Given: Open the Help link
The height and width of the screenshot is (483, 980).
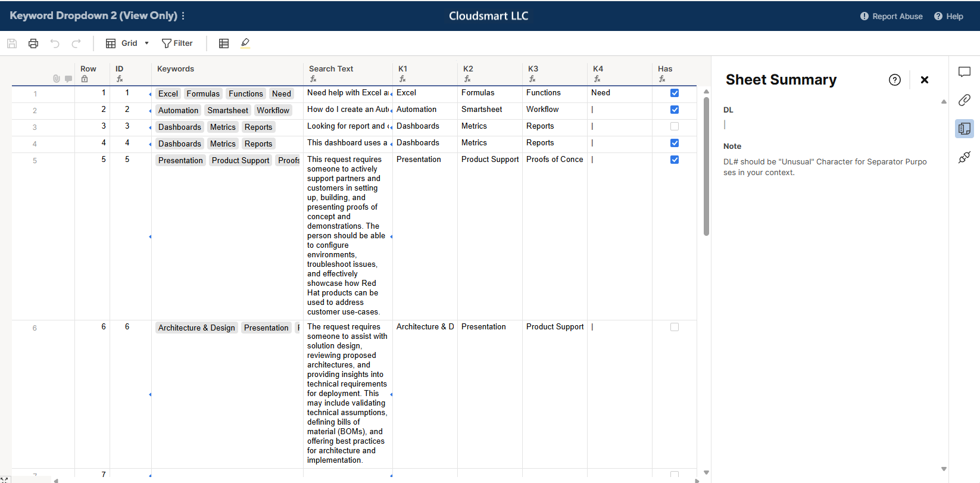Looking at the screenshot, I should (x=948, y=16).
